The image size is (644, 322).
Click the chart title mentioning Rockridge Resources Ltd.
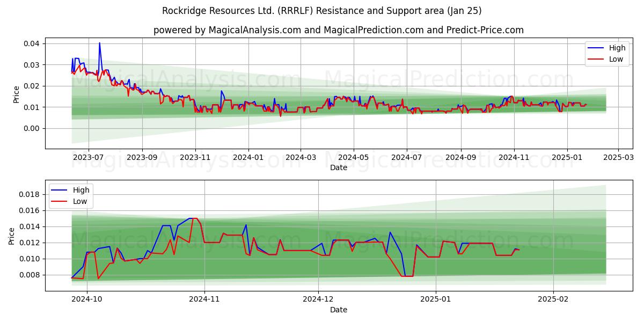point(322,11)
